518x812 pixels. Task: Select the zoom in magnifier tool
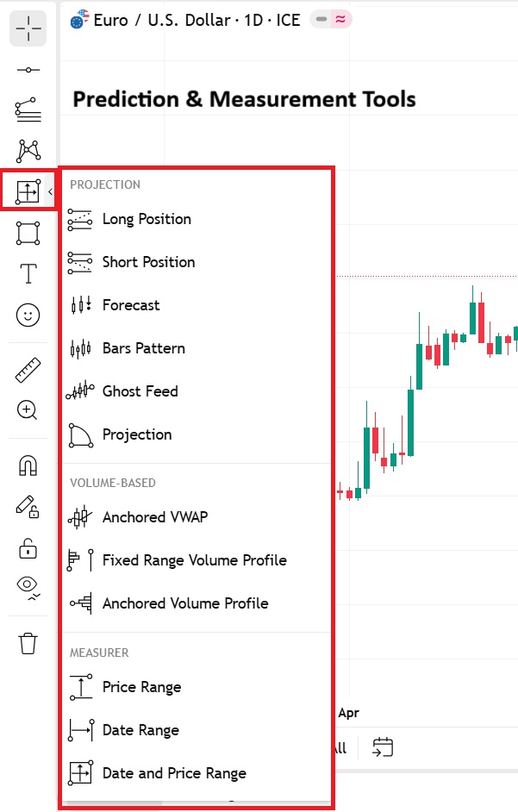28,410
